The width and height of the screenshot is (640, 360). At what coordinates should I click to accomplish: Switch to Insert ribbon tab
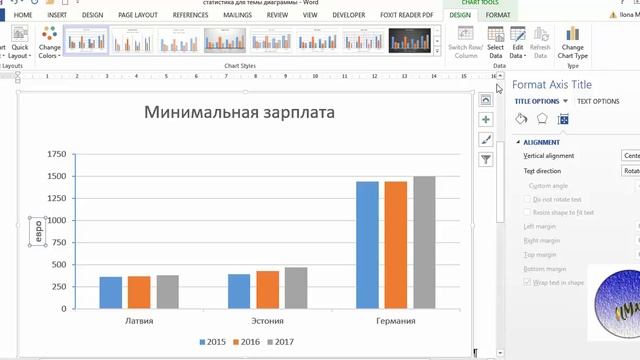point(57,15)
